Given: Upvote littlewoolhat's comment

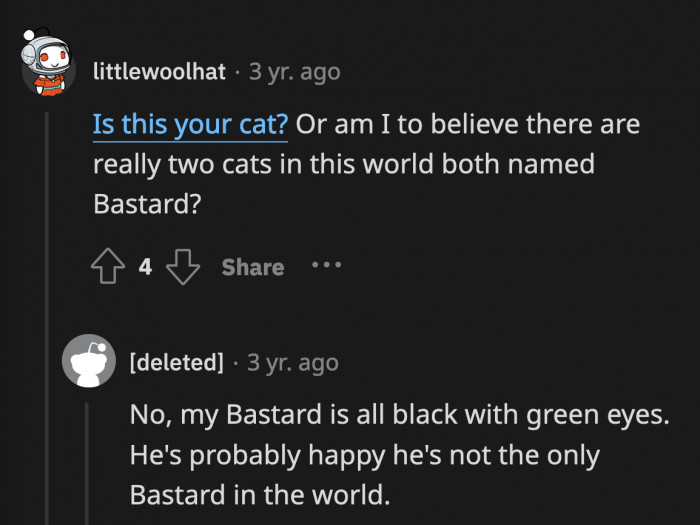Looking at the screenshot, I should (108, 267).
